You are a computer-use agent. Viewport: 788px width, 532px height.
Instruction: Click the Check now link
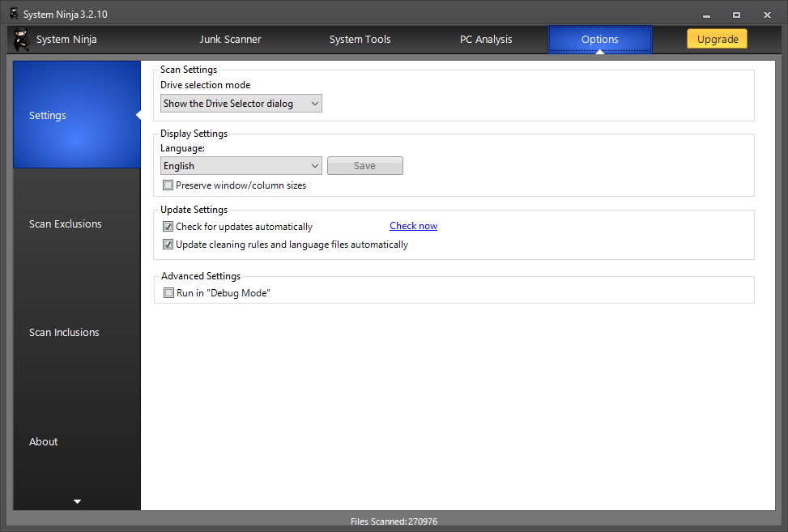click(413, 226)
